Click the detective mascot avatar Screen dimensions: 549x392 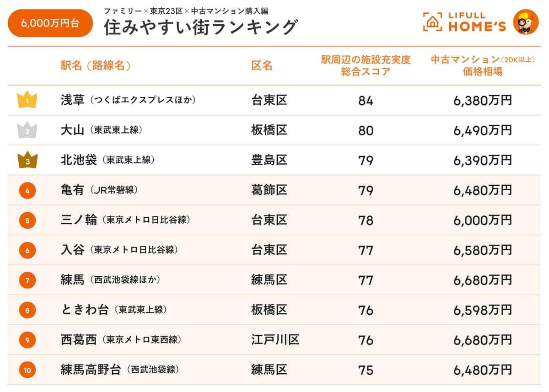pyautogui.click(x=526, y=21)
